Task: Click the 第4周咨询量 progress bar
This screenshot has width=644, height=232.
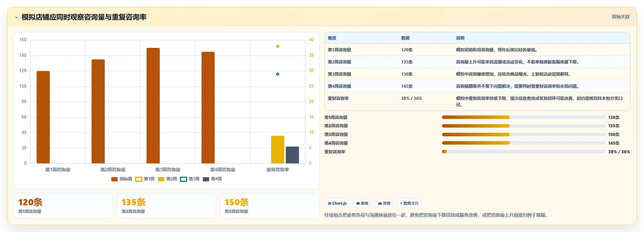Action: 523,143
